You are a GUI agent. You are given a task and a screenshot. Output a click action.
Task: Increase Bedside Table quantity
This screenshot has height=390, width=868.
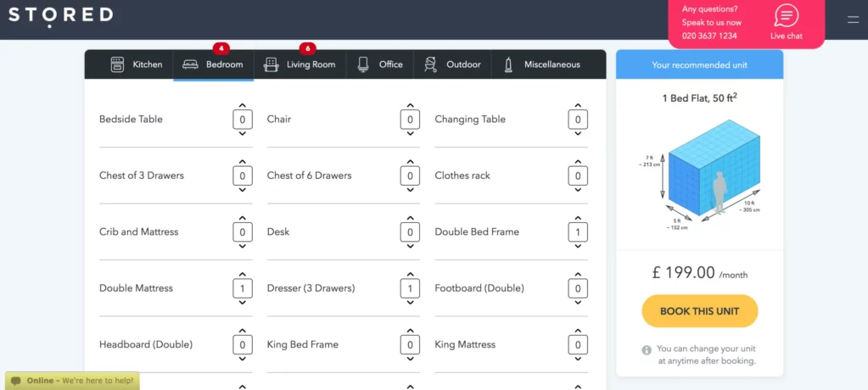click(x=243, y=105)
